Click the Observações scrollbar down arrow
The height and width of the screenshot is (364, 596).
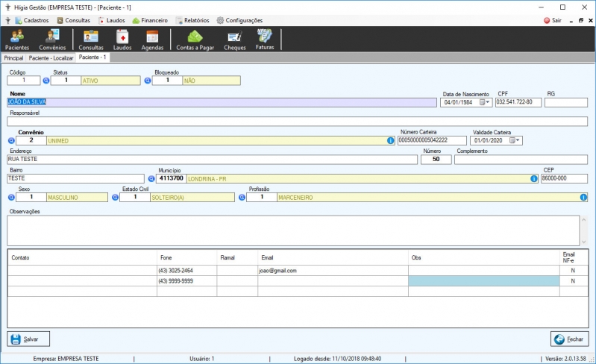tap(583, 242)
